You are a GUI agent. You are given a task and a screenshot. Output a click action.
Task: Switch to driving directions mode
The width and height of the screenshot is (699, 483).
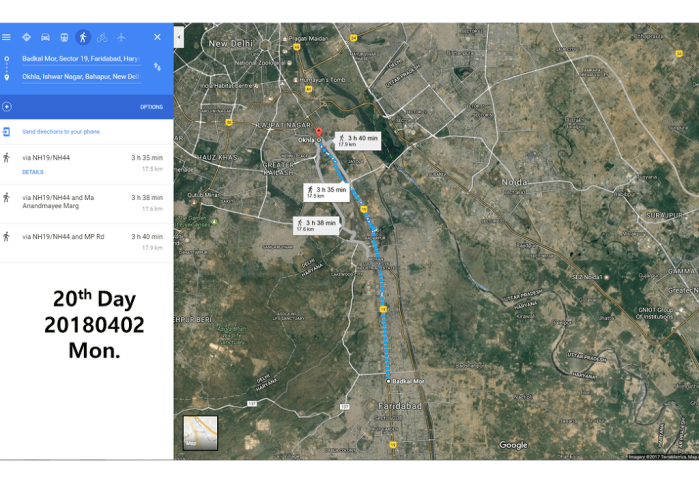click(x=45, y=37)
